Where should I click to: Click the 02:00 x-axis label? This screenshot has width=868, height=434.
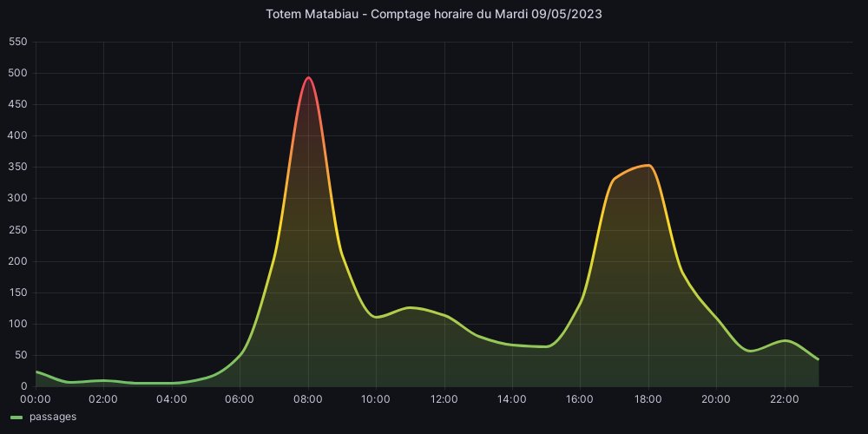(x=103, y=398)
